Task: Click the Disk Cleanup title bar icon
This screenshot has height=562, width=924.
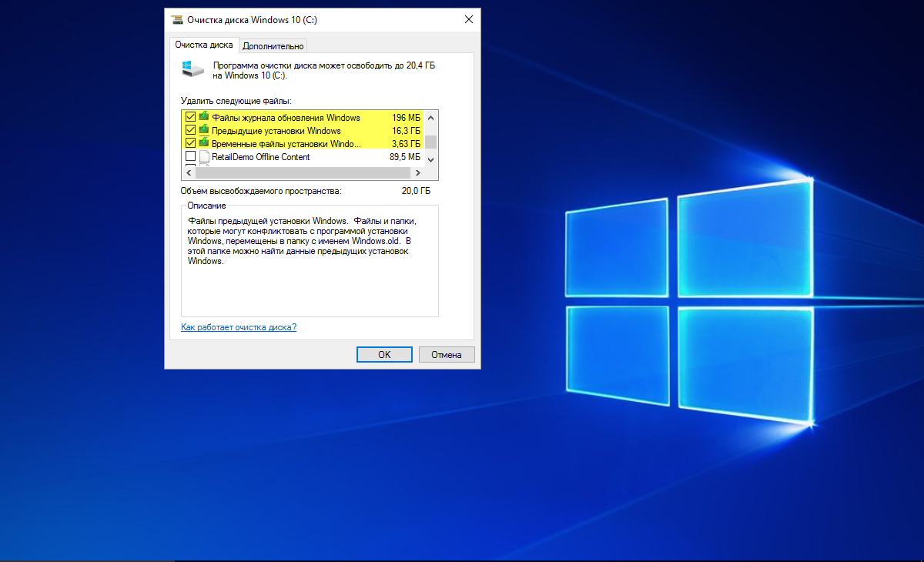Action: (x=177, y=20)
